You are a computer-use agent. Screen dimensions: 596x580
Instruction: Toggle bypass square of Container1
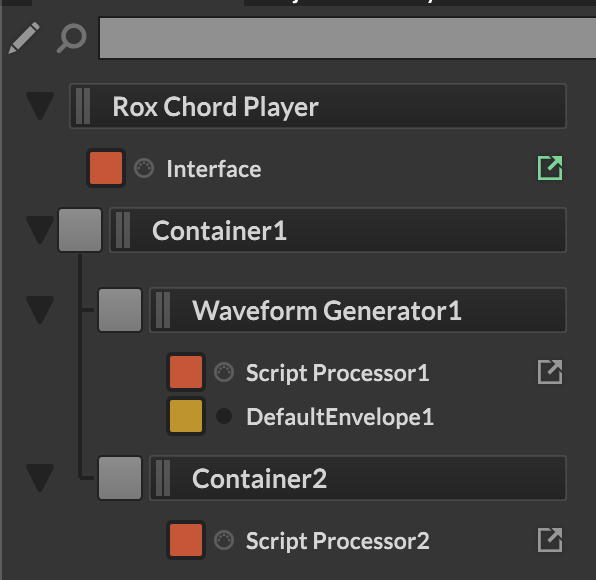[80, 230]
